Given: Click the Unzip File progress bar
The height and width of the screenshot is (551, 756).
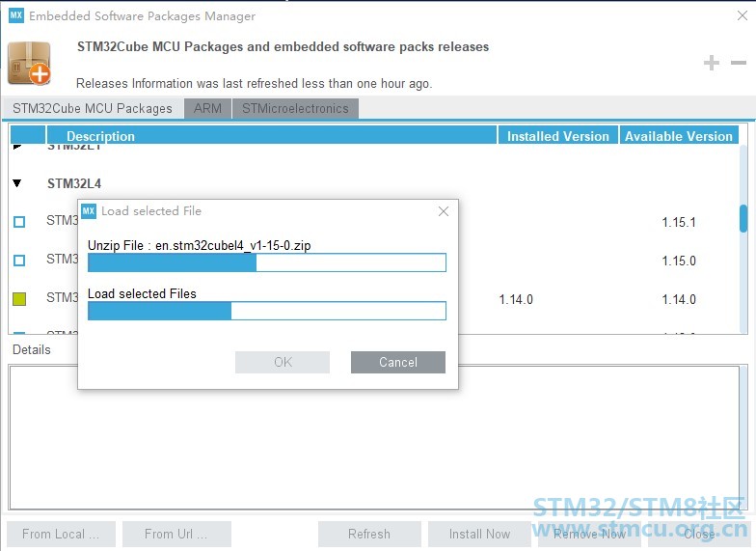Looking at the screenshot, I should tap(267, 262).
